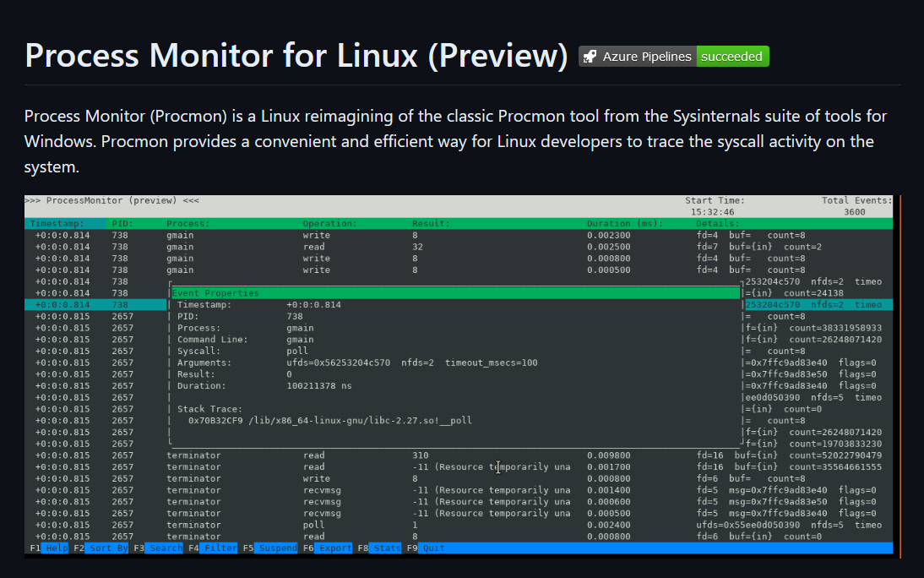
Task: Click the terminator write row
Action: coord(459,478)
